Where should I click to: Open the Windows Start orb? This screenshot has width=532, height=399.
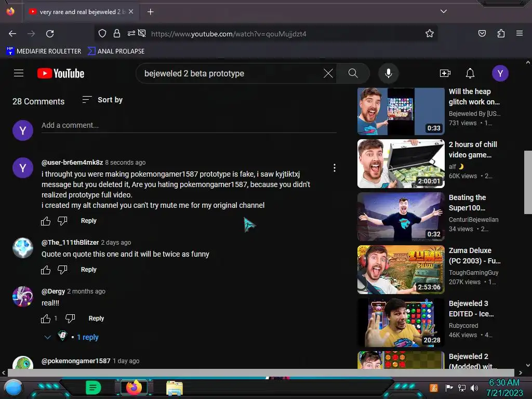click(x=14, y=388)
